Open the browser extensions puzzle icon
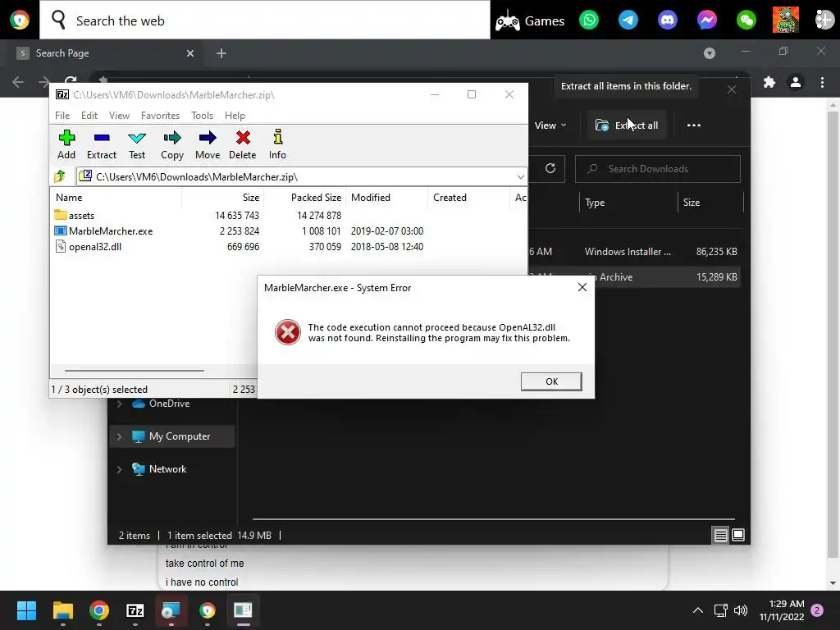 pos(769,83)
